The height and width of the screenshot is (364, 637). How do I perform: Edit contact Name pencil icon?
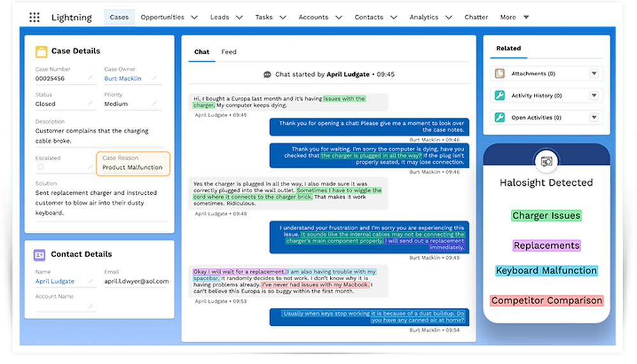point(90,281)
